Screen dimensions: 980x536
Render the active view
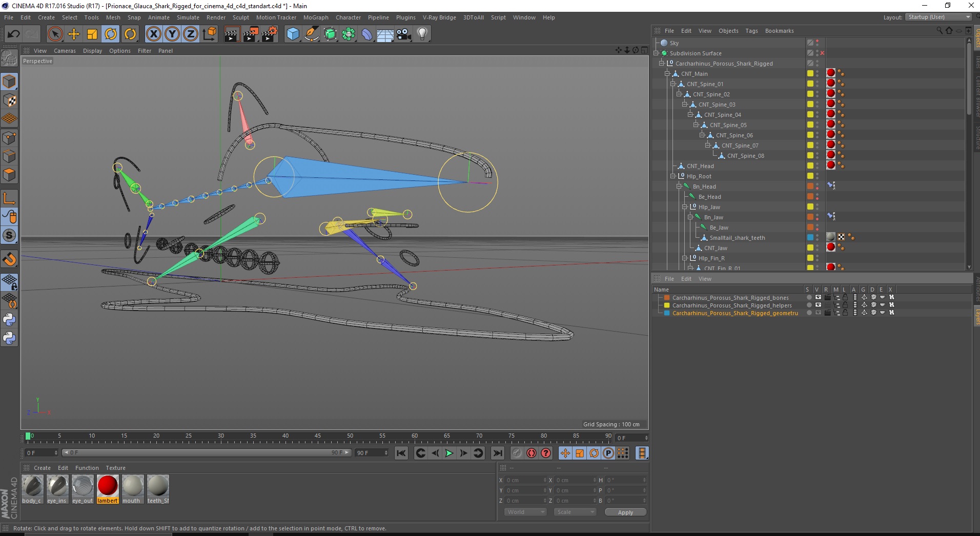click(232, 34)
